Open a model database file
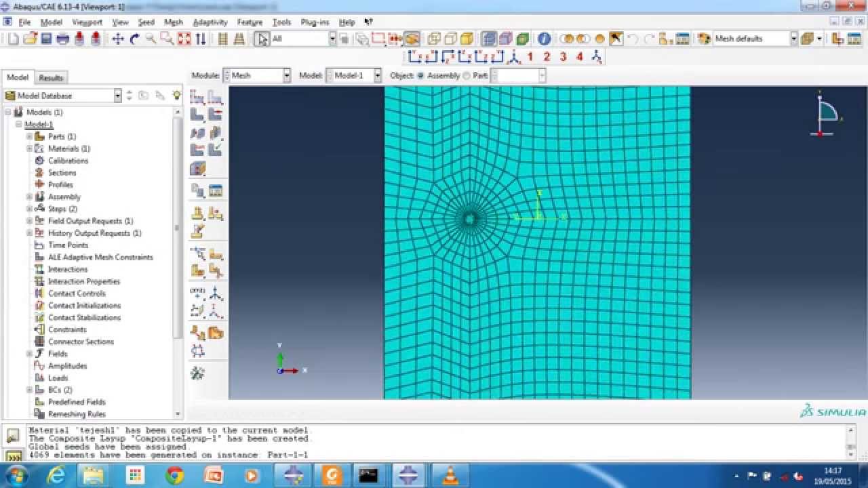Screen dimensions: 868x488 click(30, 39)
